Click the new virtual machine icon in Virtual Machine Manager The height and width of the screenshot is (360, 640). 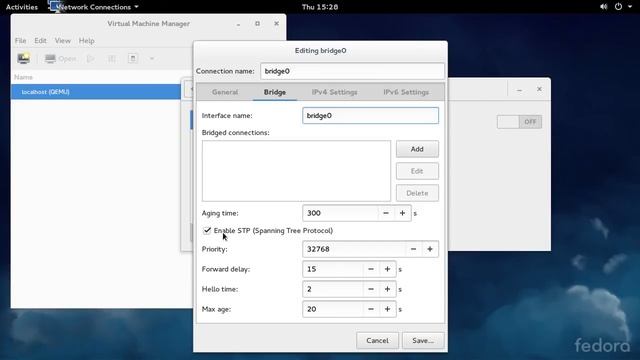[23, 58]
